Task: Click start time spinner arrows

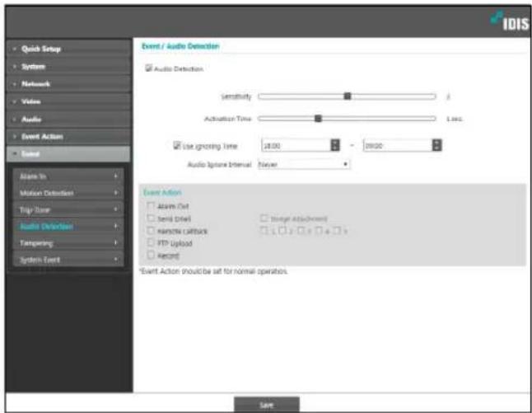Action: point(335,145)
